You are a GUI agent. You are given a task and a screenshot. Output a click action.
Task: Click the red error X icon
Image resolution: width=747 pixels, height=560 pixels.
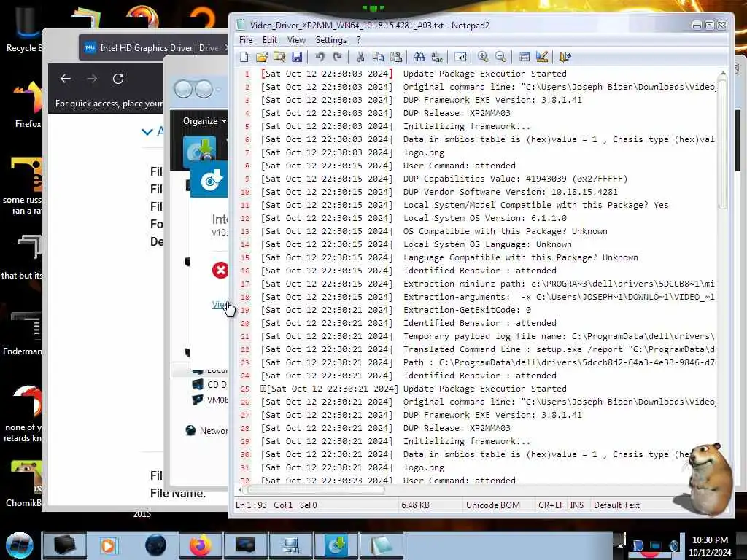coord(220,271)
